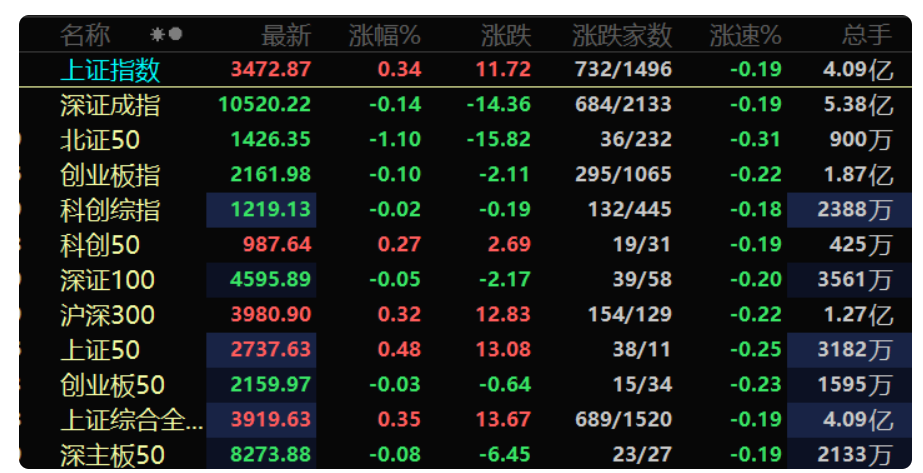Click latest price 2159.97 for 创业板50
923x473 pixels.
[271, 384]
